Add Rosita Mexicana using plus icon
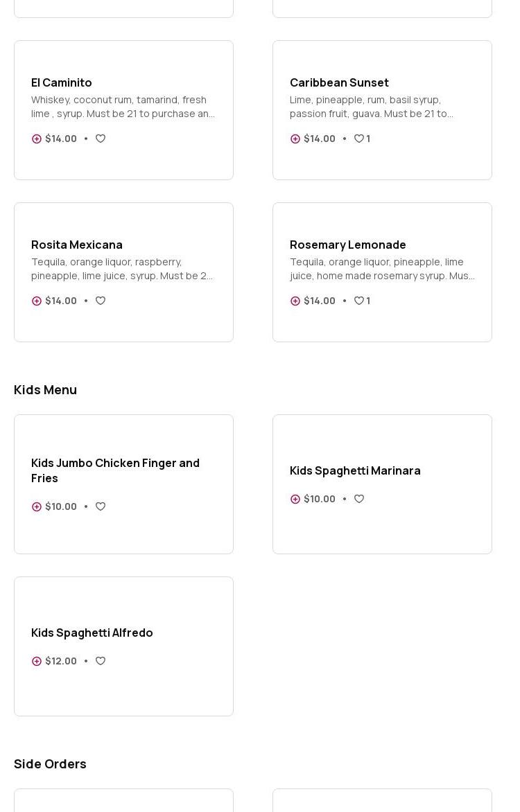520x812 pixels. [x=37, y=301]
